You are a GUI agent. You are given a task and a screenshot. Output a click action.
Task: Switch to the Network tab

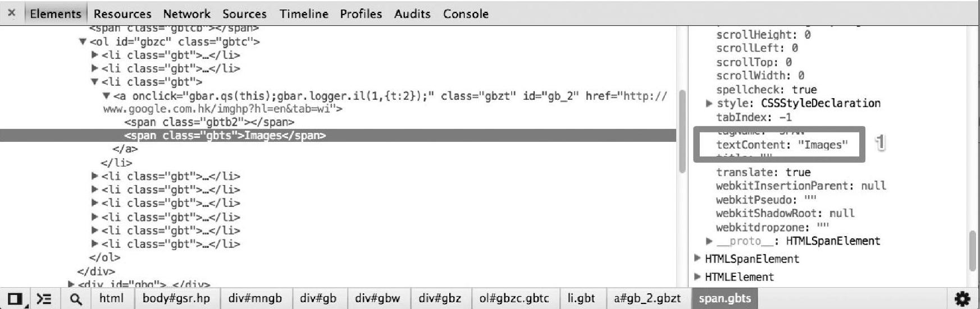point(186,13)
